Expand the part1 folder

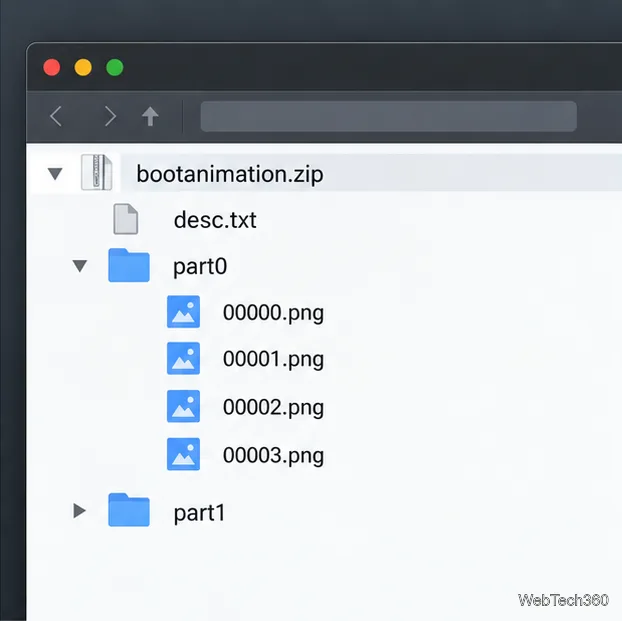coord(80,511)
